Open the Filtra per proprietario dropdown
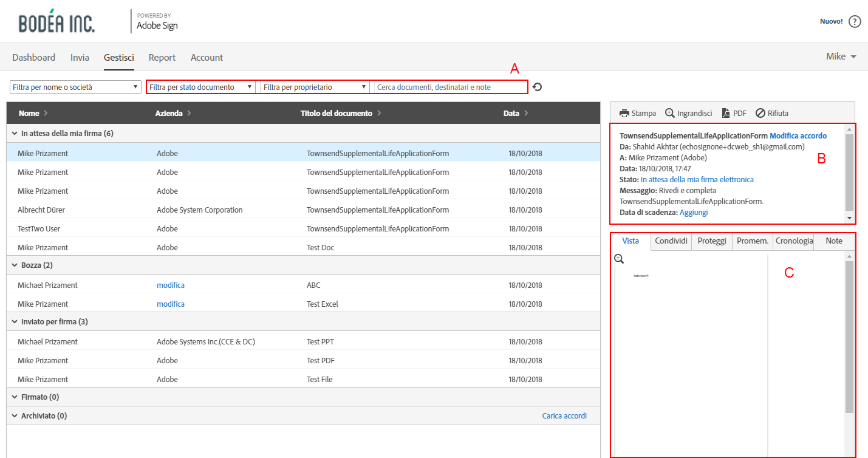Screen dimensions: 868x458 (x=315, y=87)
